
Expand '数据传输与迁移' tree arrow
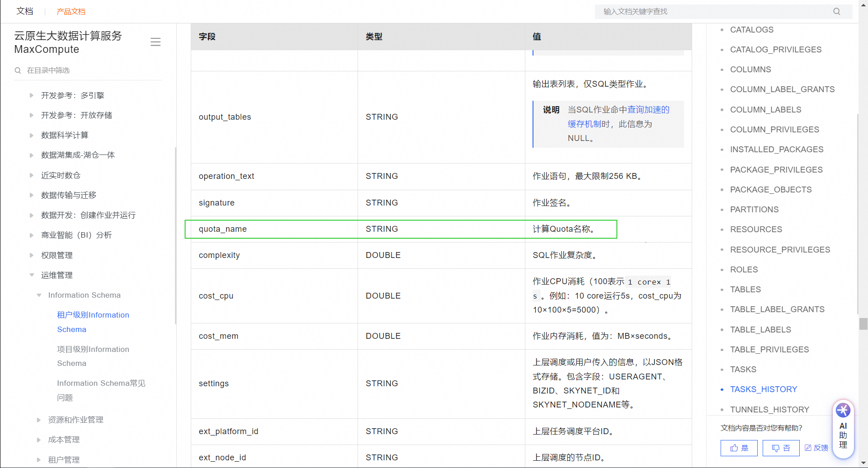tap(32, 195)
